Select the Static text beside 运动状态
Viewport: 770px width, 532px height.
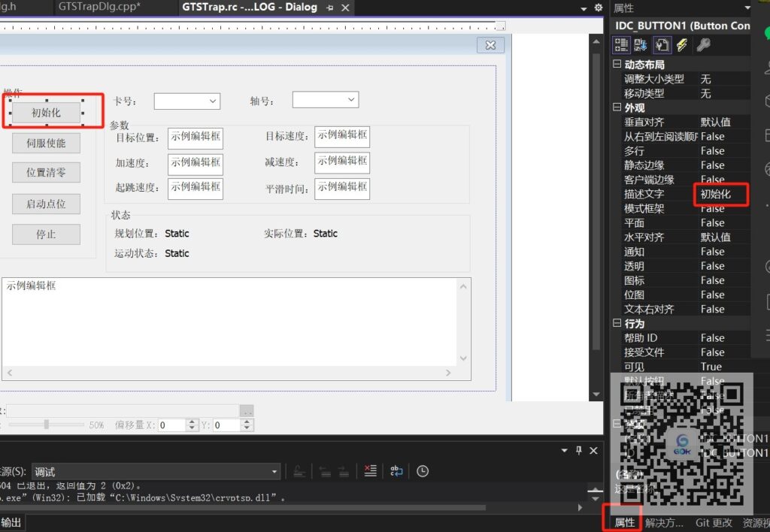177,254
